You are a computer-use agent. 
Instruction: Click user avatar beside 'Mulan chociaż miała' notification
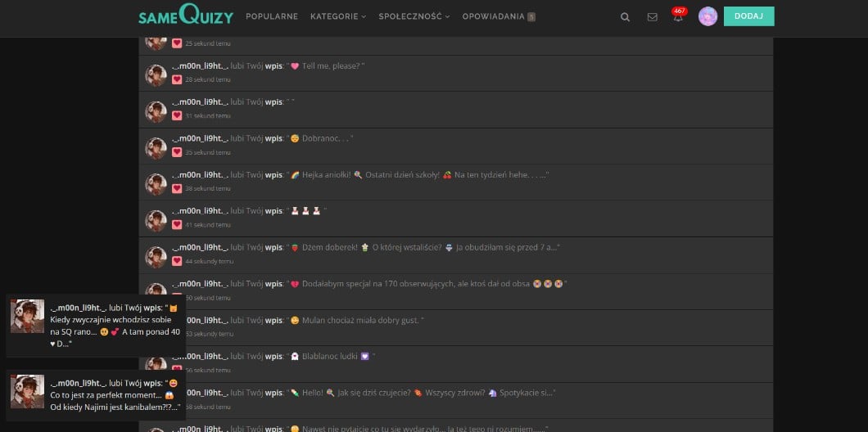click(x=156, y=329)
